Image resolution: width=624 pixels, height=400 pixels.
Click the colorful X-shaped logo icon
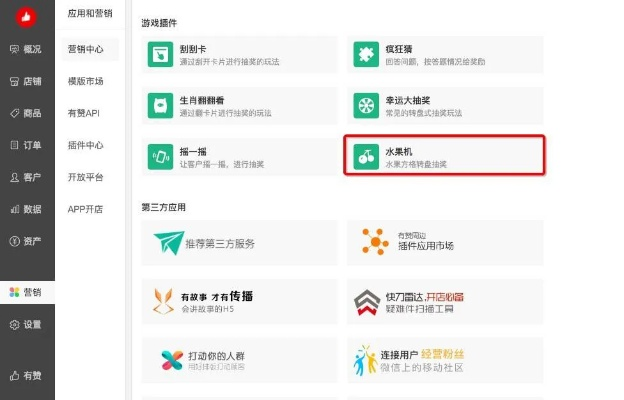(172, 360)
